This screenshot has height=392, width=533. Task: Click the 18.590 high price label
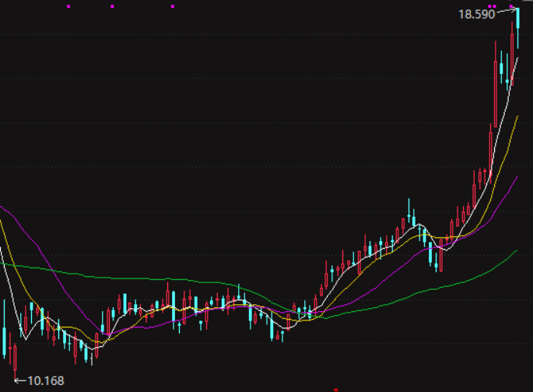(476, 15)
